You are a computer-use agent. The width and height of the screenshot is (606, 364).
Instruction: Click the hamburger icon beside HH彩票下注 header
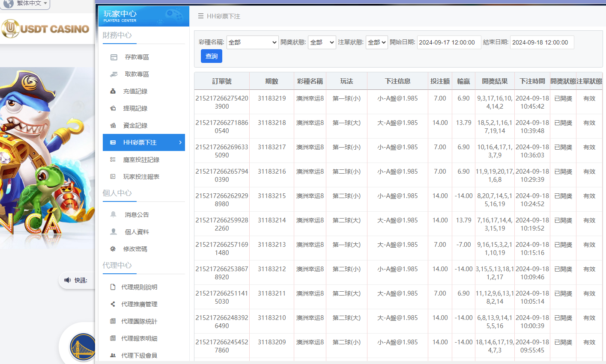[200, 16]
